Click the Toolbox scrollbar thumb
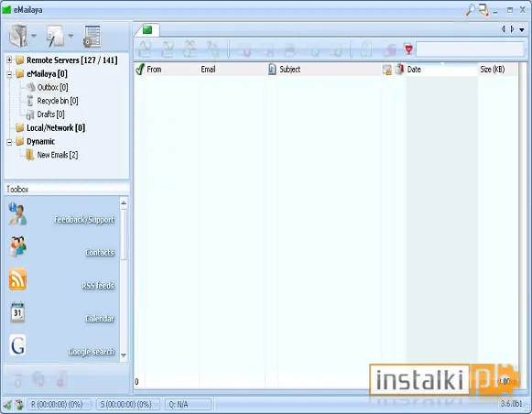This screenshot has height=414, width=532. click(124, 235)
